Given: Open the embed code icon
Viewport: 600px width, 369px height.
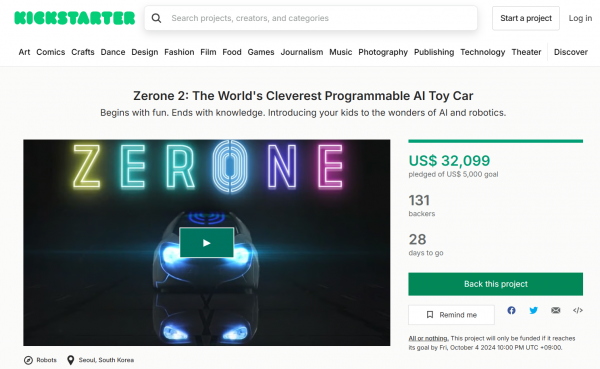Looking at the screenshot, I should tap(578, 310).
